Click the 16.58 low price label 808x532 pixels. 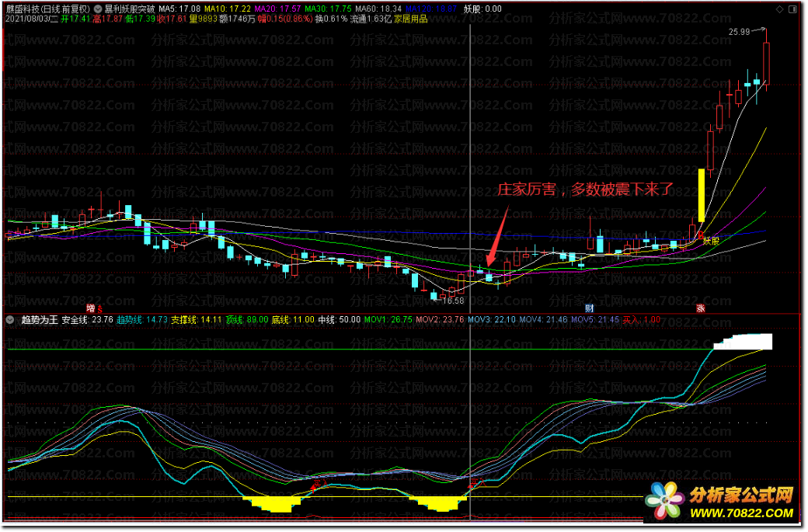click(x=454, y=301)
